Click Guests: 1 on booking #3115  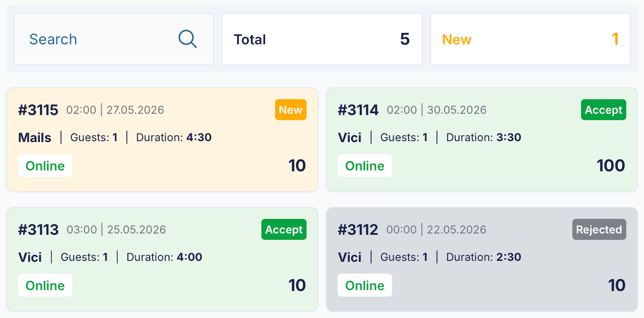[94, 137]
